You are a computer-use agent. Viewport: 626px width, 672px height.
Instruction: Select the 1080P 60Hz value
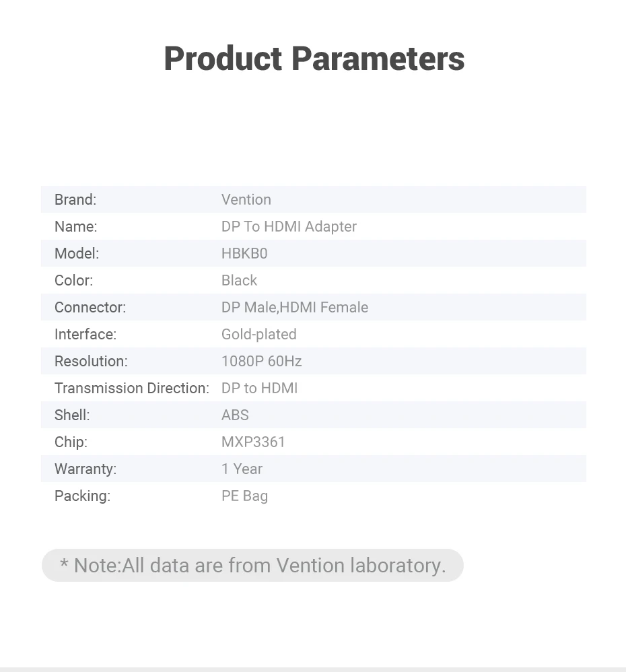click(261, 361)
